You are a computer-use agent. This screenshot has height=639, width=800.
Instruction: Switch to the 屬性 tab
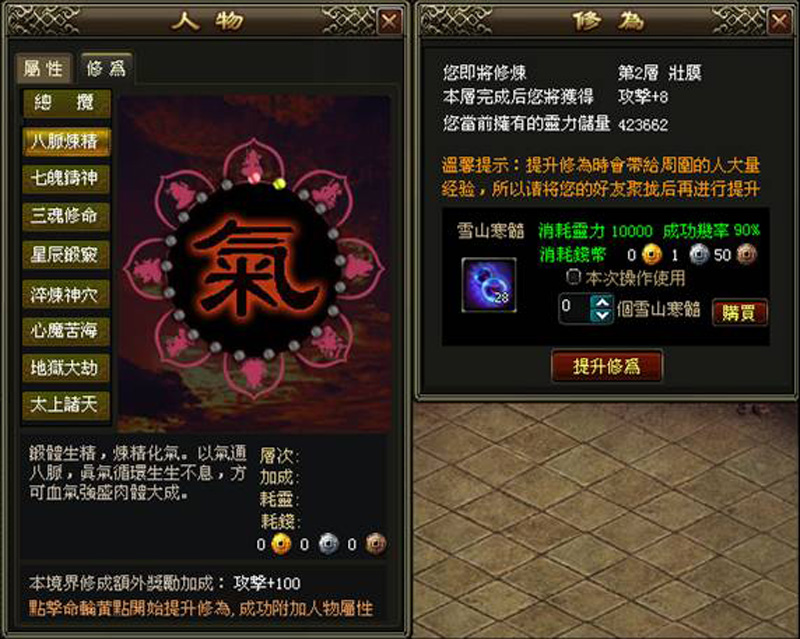(44, 68)
